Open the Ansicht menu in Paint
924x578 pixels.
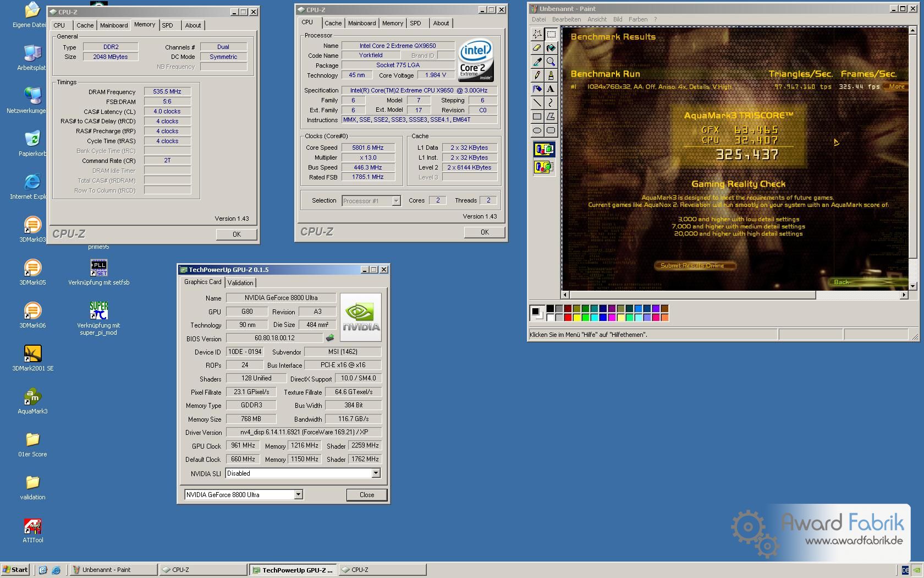(597, 19)
